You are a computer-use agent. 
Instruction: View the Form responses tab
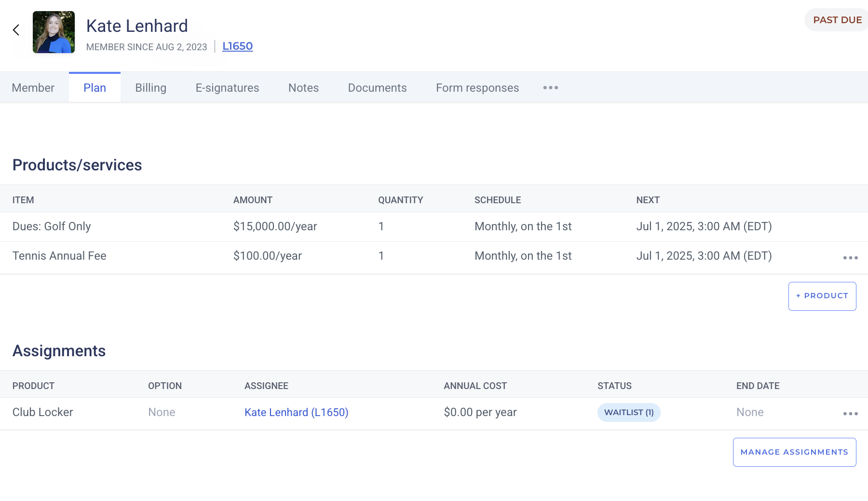coord(477,88)
